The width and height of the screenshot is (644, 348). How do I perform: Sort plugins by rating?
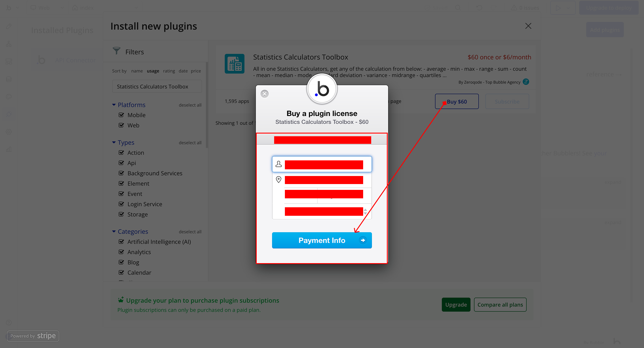point(169,71)
